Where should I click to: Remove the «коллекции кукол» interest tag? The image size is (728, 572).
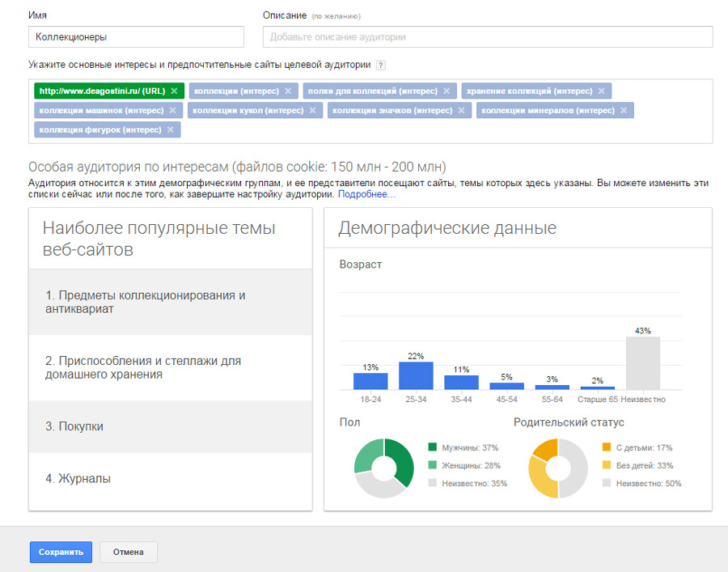pos(311,110)
